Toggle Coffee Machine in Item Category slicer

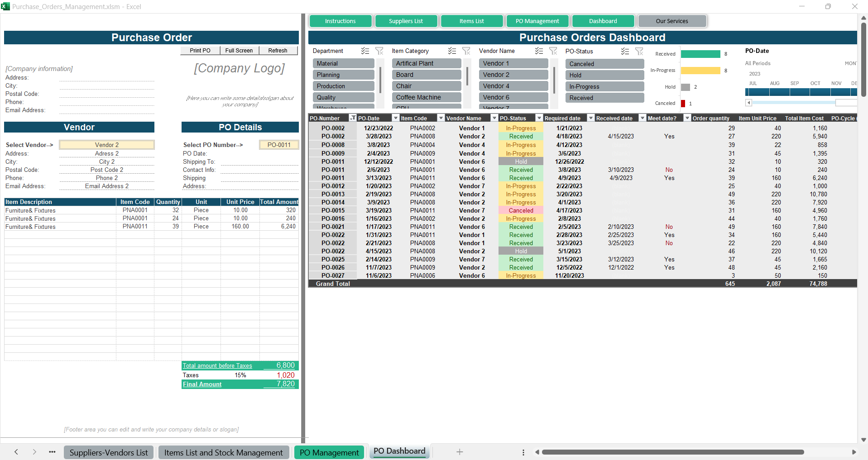pyautogui.click(x=426, y=97)
